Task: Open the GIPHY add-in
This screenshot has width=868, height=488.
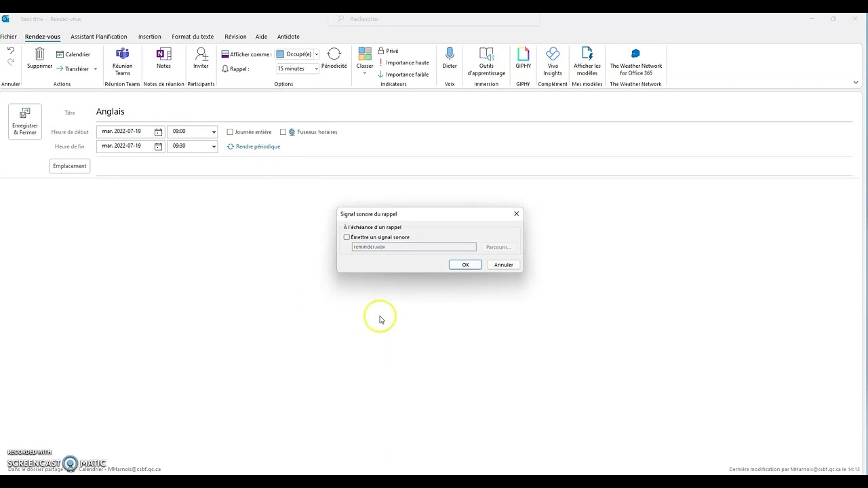Action: 523,58
